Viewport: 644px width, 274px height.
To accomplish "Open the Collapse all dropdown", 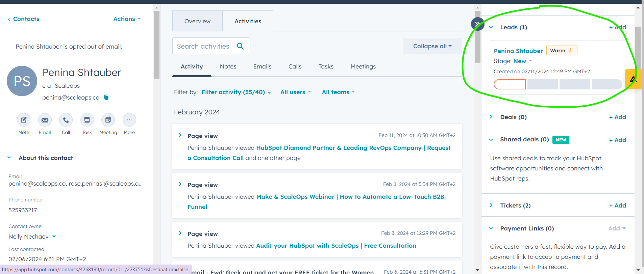I will coord(432,46).
